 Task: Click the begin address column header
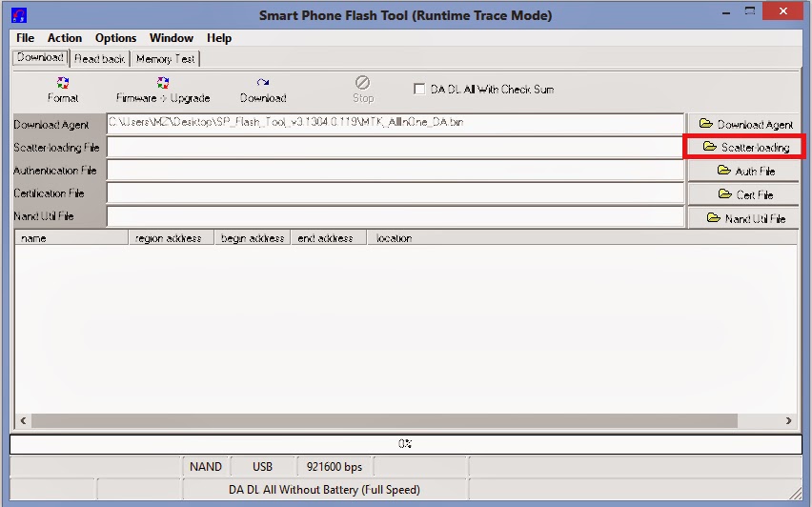pyautogui.click(x=252, y=238)
